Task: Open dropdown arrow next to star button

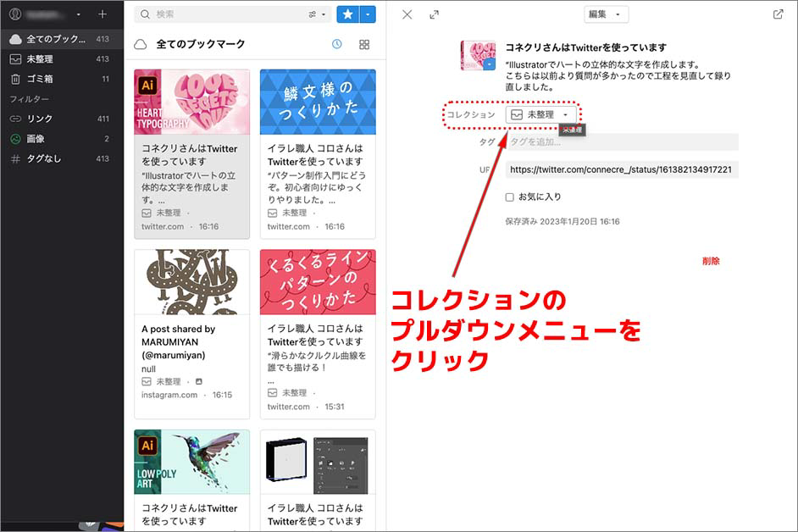Action: tap(368, 14)
